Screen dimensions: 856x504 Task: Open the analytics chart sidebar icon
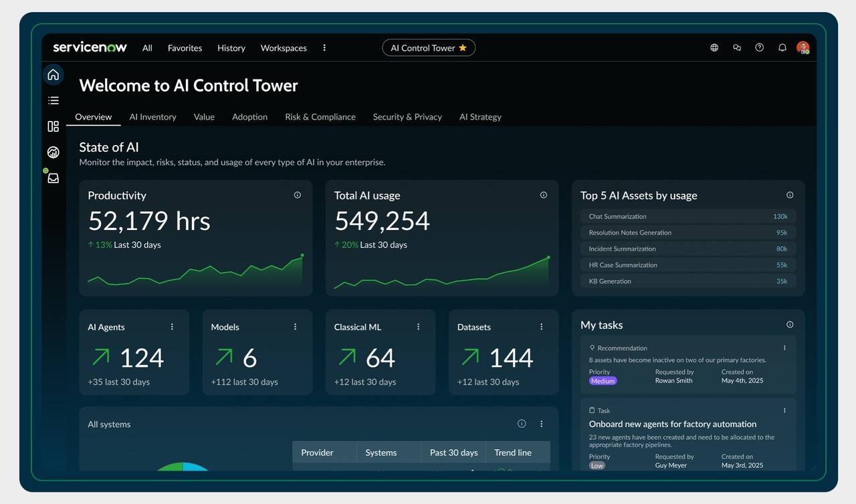point(53,152)
